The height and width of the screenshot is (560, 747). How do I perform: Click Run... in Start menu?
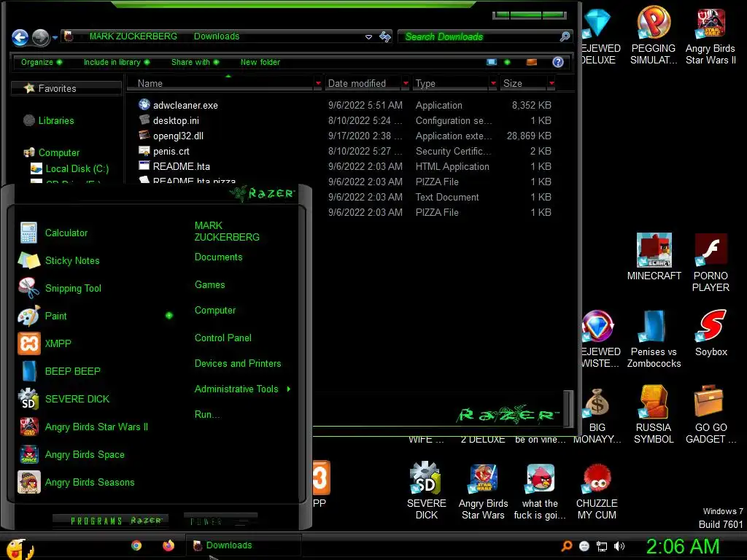[207, 415]
